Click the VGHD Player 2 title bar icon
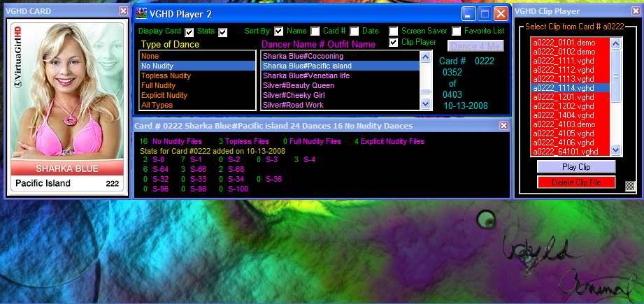Screen dimensions: 644x304 tap(141, 13)
